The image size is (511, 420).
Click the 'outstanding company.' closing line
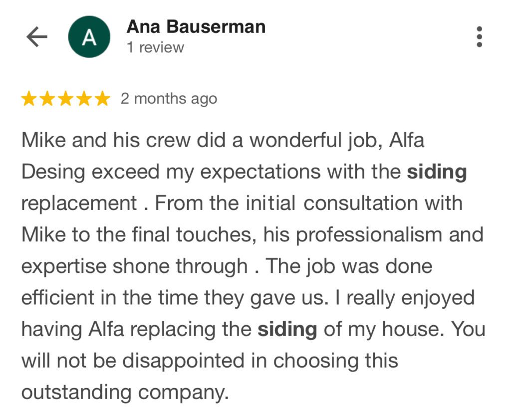pyautogui.click(x=125, y=392)
